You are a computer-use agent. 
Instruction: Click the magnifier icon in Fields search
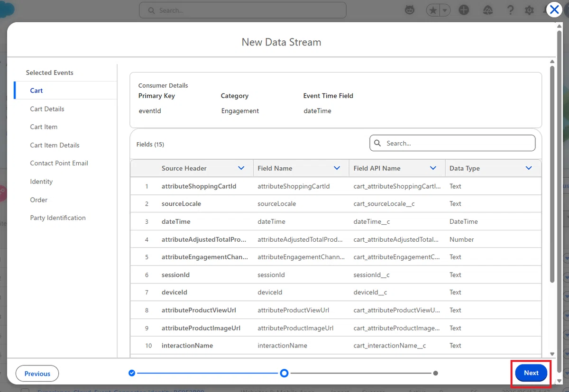pos(377,143)
